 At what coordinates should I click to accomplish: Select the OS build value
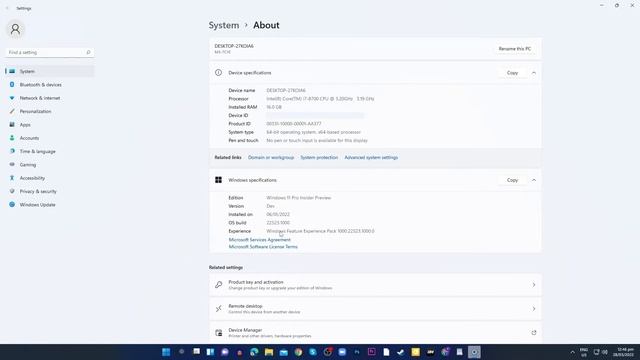pyautogui.click(x=278, y=223)
